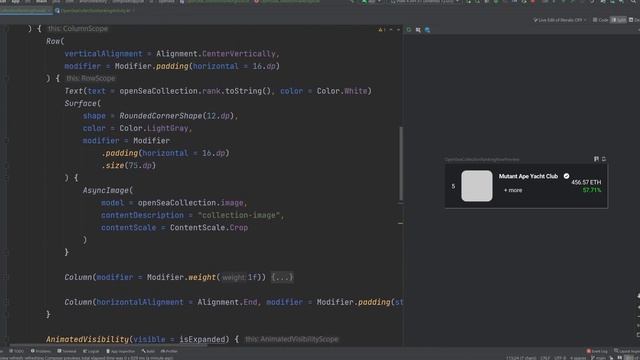Click 'Mutant Ape Yacht Club' title in preview

click(x=528, y=176)
